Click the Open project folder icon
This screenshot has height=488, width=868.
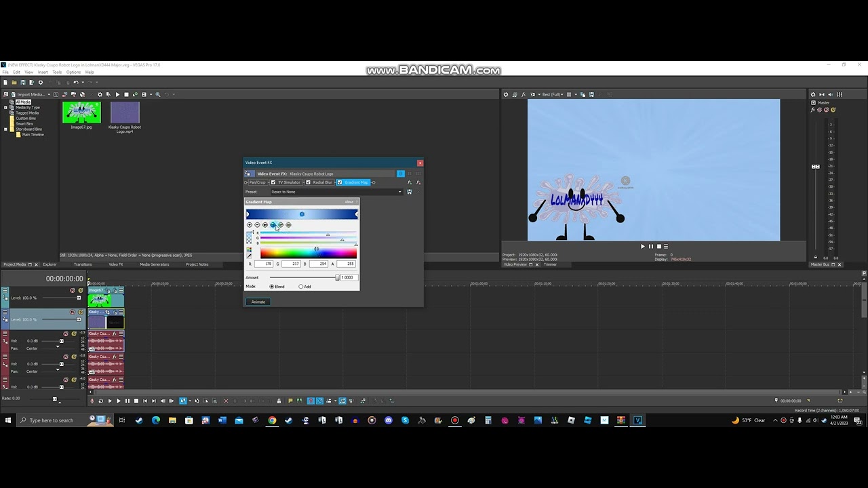click(x=14, y=83)
